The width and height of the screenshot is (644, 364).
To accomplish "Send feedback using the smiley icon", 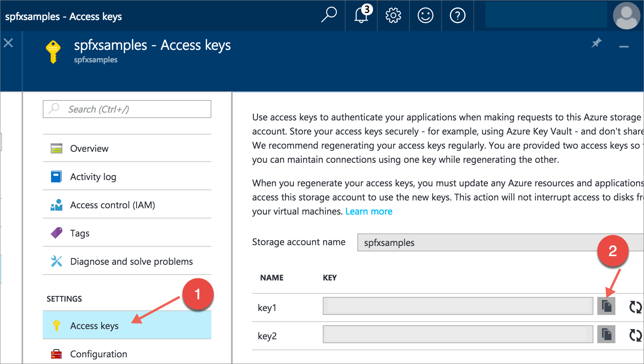I will [425, 16].
